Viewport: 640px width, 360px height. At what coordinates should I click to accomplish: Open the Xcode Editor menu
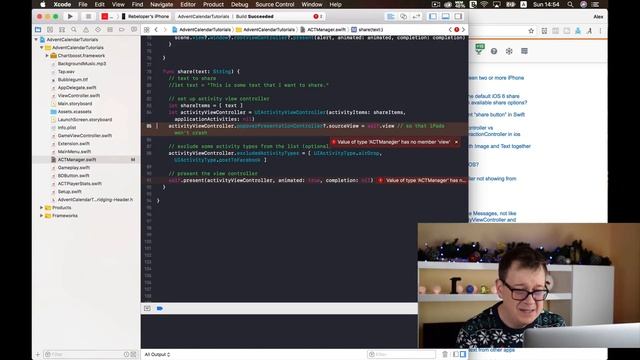pyautogui.click(x=188, y=4)
